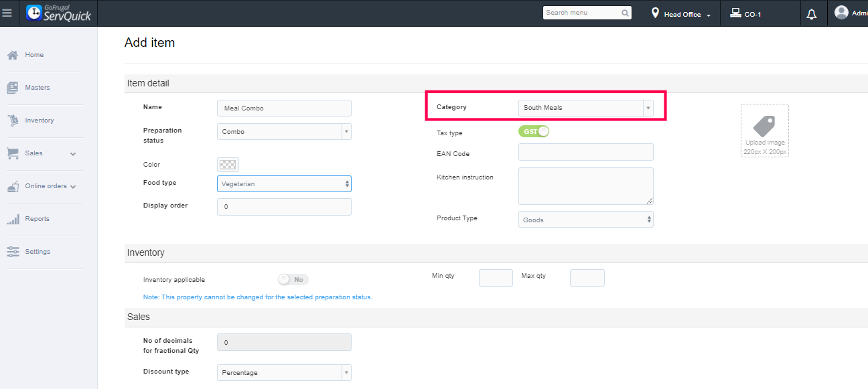Click the search magnifier icon
Viewport: 868px width, 389px height.
(x=625, y=13)
